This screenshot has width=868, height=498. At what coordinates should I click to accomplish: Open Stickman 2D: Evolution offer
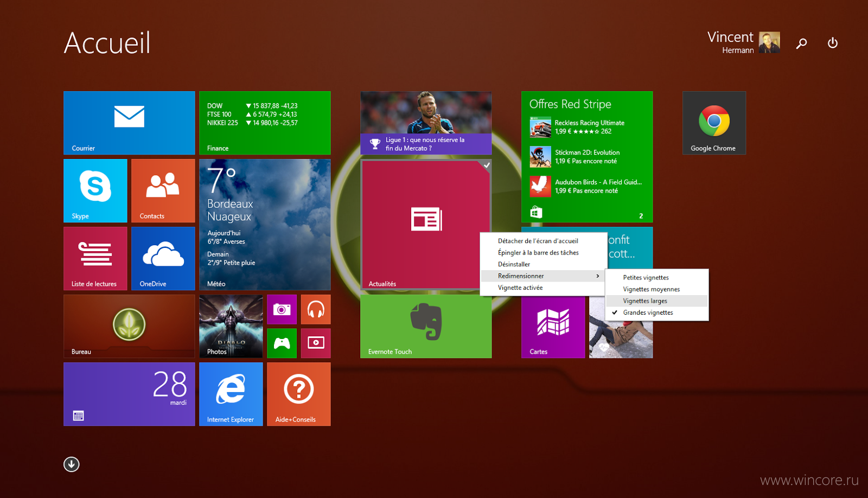(587, 157)
